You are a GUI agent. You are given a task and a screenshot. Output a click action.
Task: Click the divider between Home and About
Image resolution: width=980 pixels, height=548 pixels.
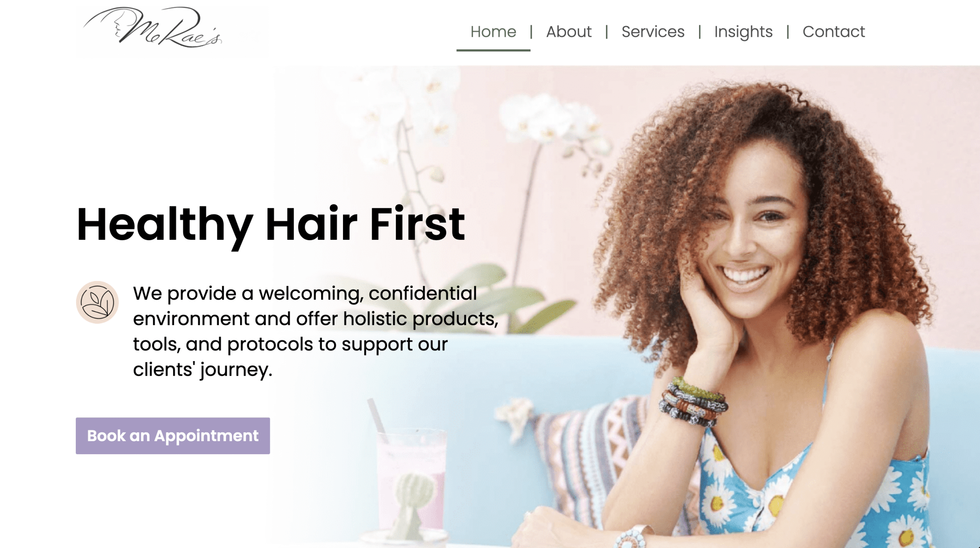531,32
